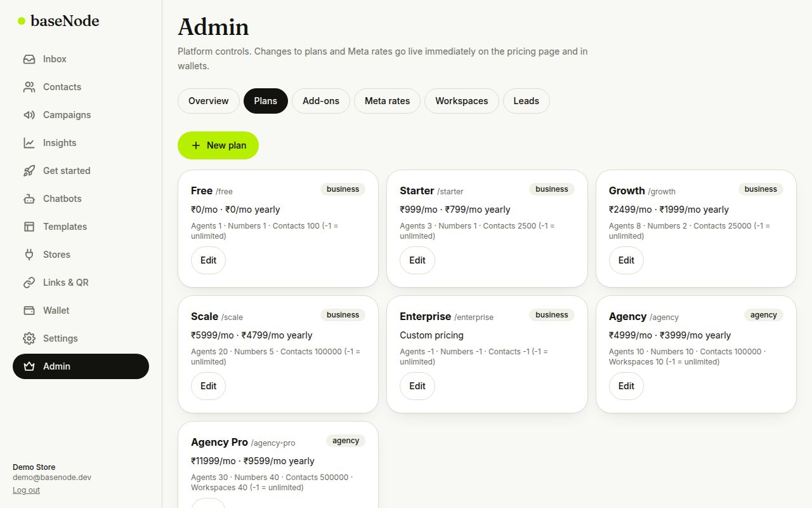Viewport: 812px width, 508px height.
Task: Open the Links & QR chain icon
Action: pos(29,283)
